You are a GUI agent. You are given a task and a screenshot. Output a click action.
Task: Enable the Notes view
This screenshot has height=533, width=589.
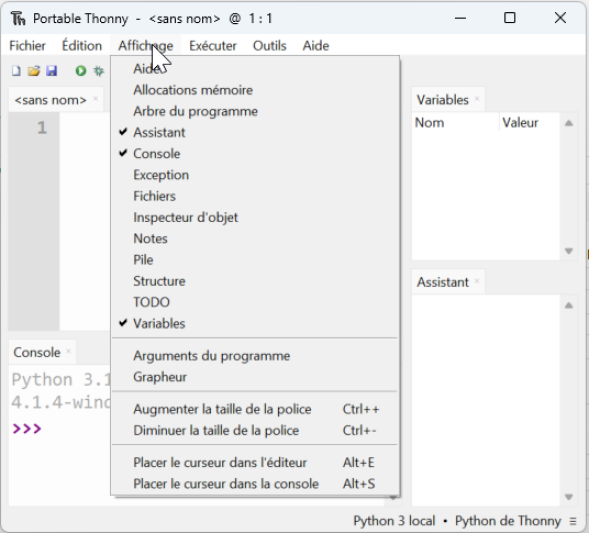[x=255, y=239]
